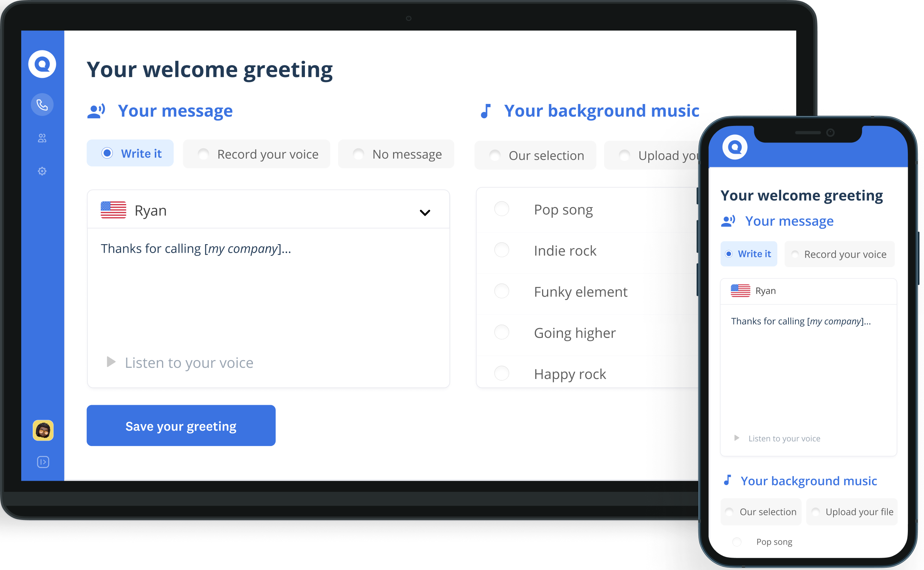Select 'Record your voice' option on laptop
The width and height of the screenshot is (924, 570).
[256, 154]
